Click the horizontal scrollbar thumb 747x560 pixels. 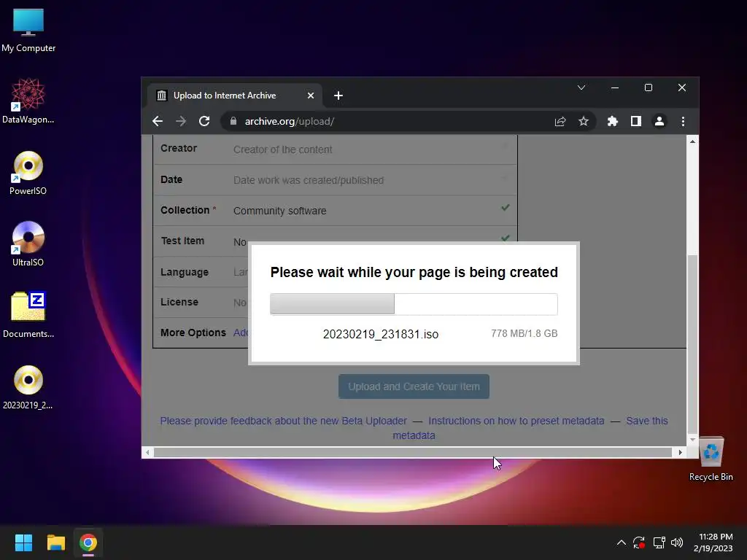coord(413,452)
